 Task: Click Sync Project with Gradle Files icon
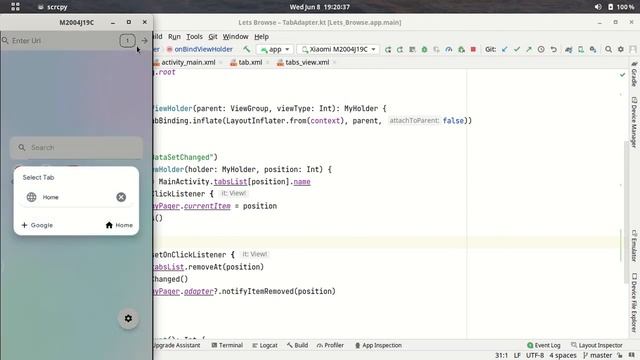tap(568, 49)
